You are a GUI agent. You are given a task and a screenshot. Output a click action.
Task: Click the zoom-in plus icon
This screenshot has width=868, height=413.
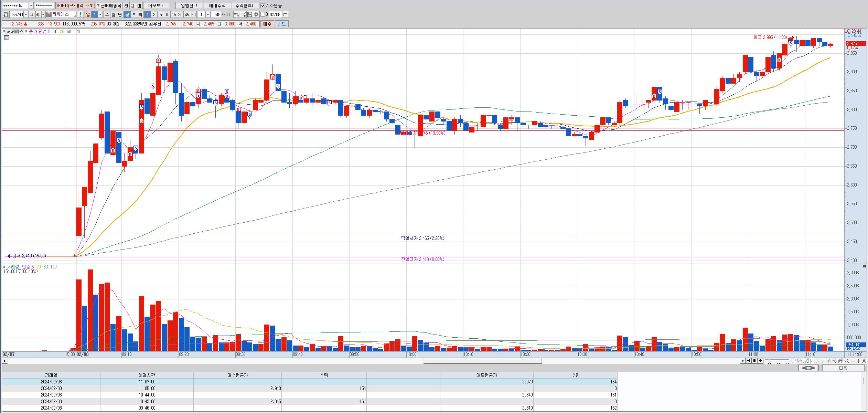pyautogui.click(x=858, y=361)
